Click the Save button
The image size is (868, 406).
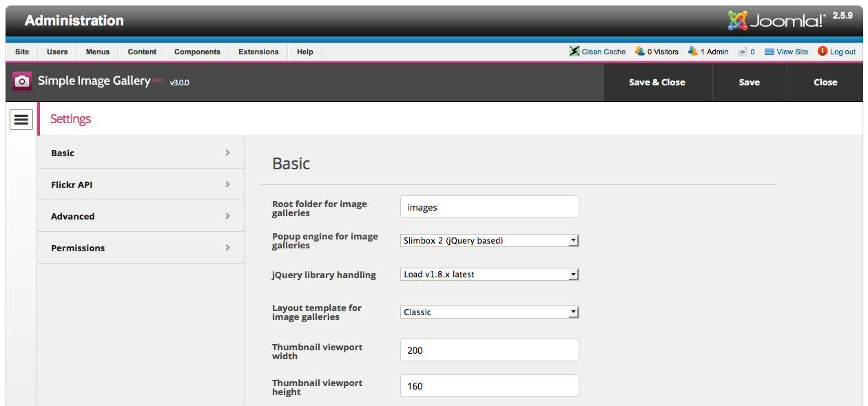coord(750,82)
